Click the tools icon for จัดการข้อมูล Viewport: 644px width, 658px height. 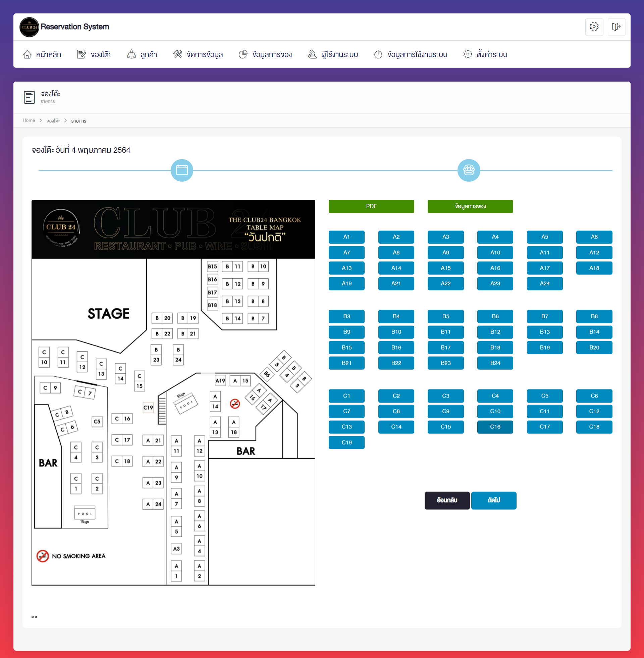tap(177, 54)
